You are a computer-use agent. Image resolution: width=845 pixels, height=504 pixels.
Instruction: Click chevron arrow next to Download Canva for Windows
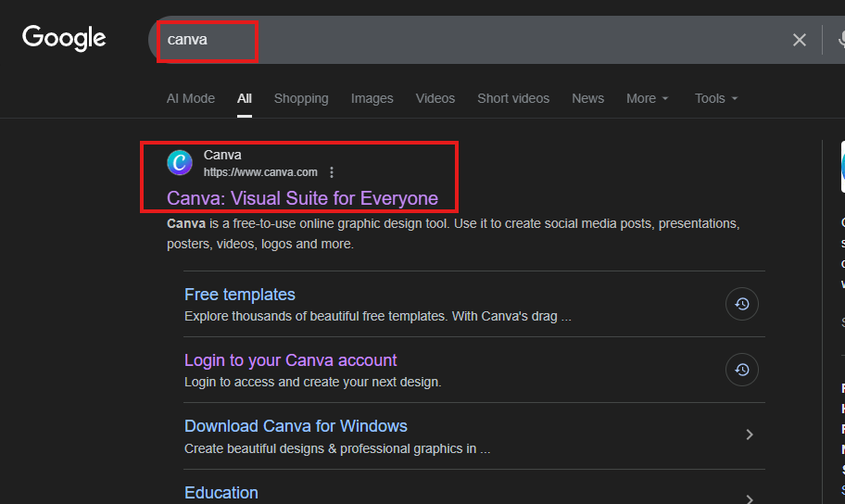coord(749,435)
